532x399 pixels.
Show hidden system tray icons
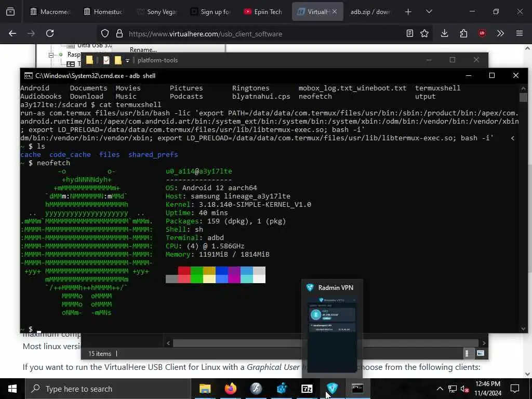point(440,389)
